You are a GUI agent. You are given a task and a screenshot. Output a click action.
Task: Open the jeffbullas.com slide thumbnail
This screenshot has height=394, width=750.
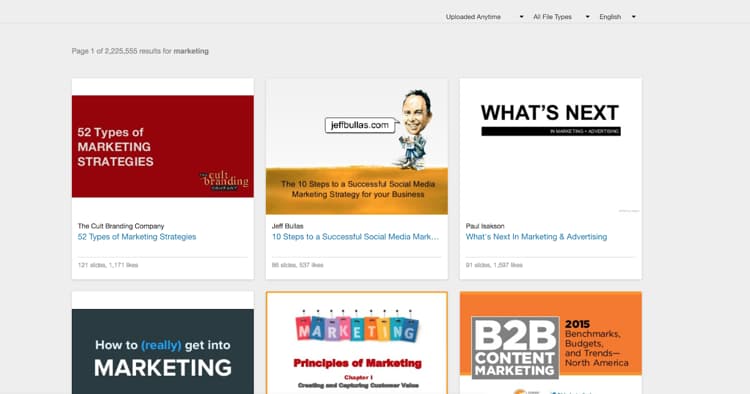tap(357, 146)
